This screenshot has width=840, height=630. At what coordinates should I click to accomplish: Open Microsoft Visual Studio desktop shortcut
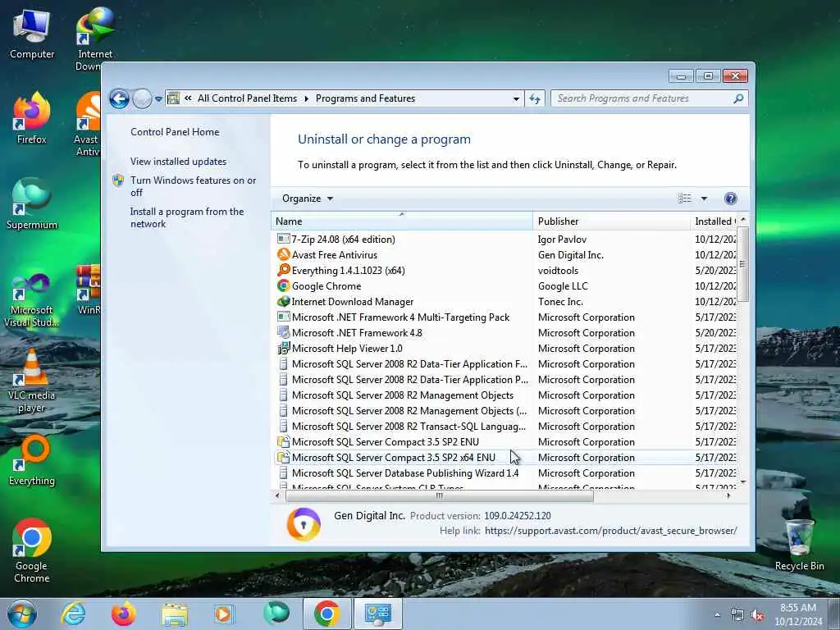tap(32, 300)
